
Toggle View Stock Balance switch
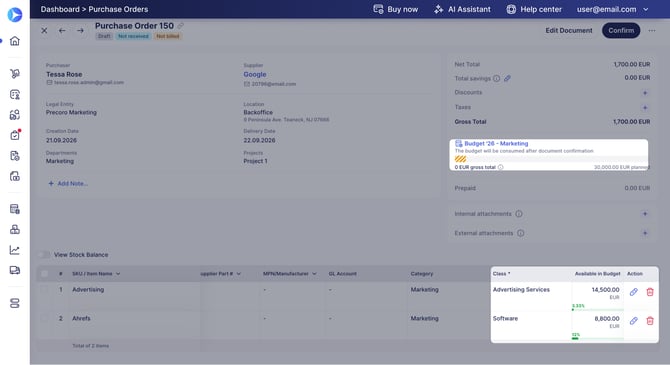tap(44, 255)
